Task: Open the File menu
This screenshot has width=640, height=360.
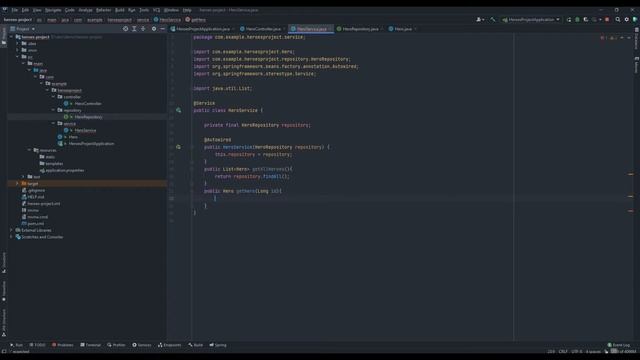Action: (15, 10)
